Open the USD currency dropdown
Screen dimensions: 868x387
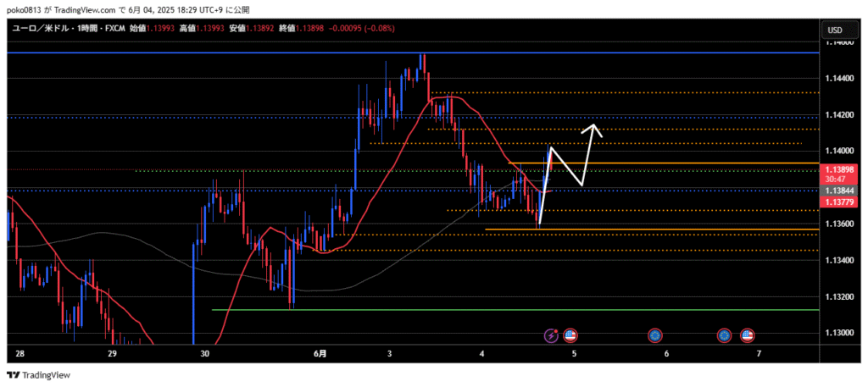[x=834, y=30]
